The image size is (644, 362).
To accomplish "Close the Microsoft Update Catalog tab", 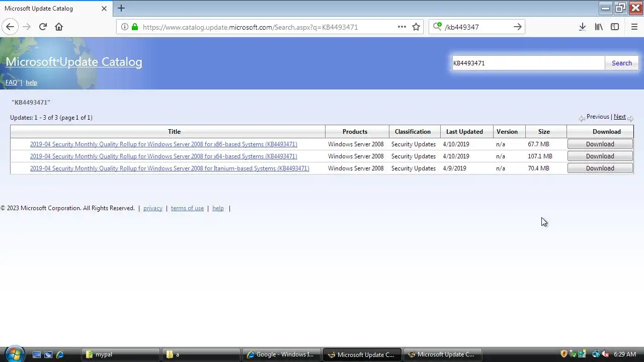I will pyautogui.click(x=104, y=9).
